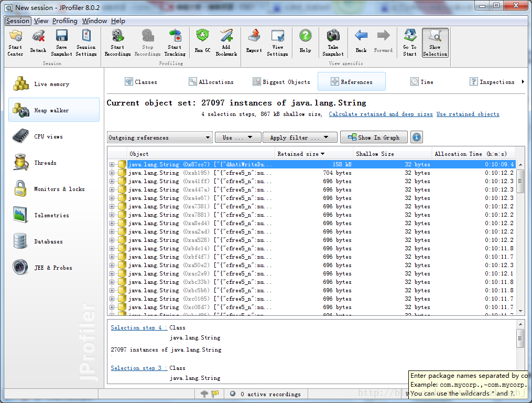Click Show In Graph button
532x403 pixels.
click(x=374, y=137)
